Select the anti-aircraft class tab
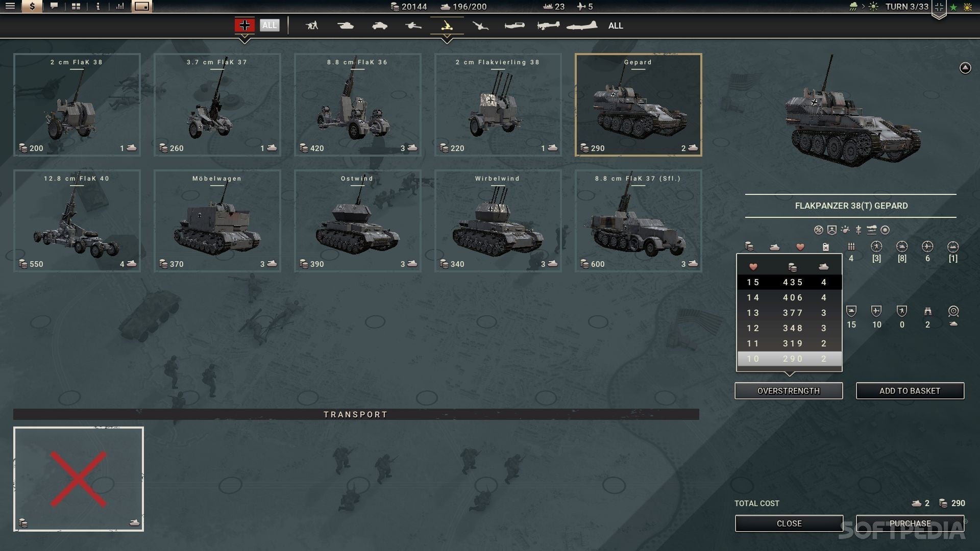 click(x=447, y=26)
